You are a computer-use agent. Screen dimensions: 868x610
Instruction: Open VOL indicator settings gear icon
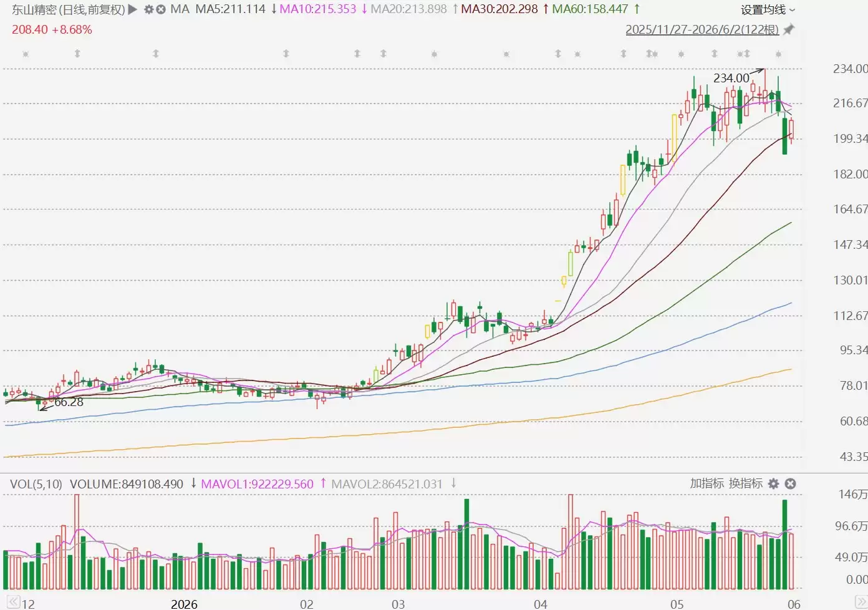tap(773, 483)
